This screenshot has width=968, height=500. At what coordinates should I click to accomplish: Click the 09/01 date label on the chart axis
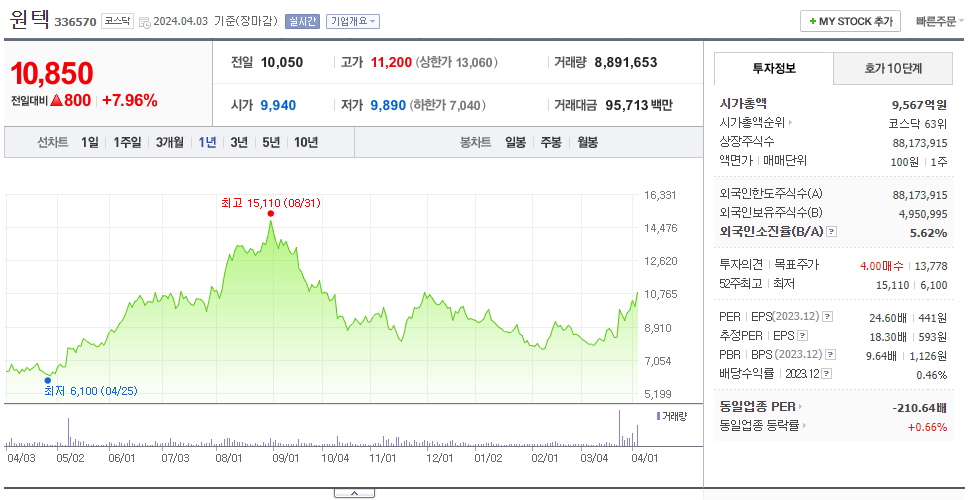286,459
